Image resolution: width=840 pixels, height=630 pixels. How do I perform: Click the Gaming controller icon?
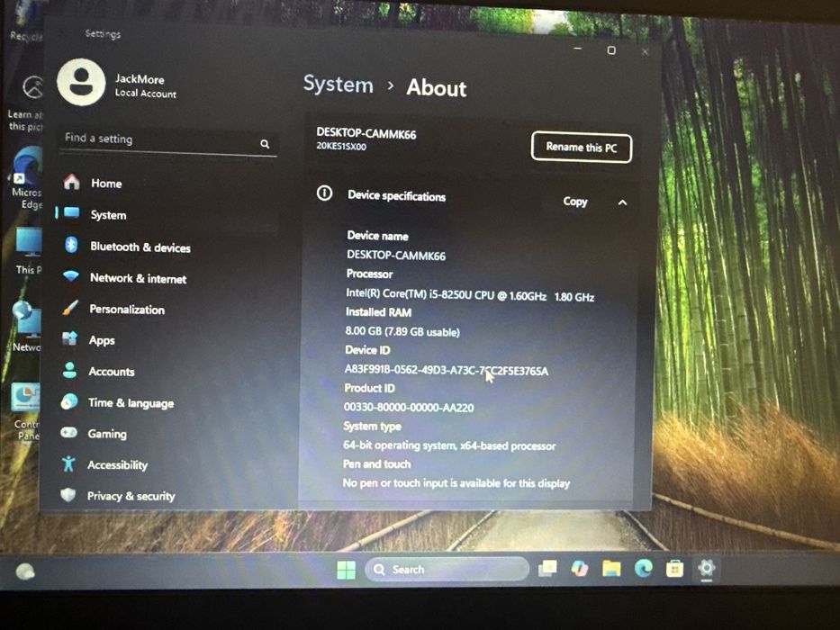68,432
